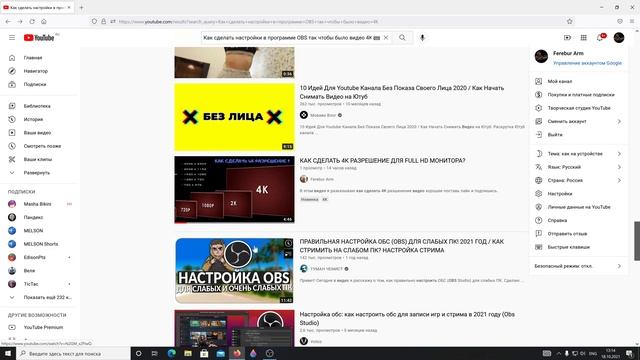The height and width of the screenshot is (360, 640).
Task: Open Творческая студия YouTube
Action: 578,108
